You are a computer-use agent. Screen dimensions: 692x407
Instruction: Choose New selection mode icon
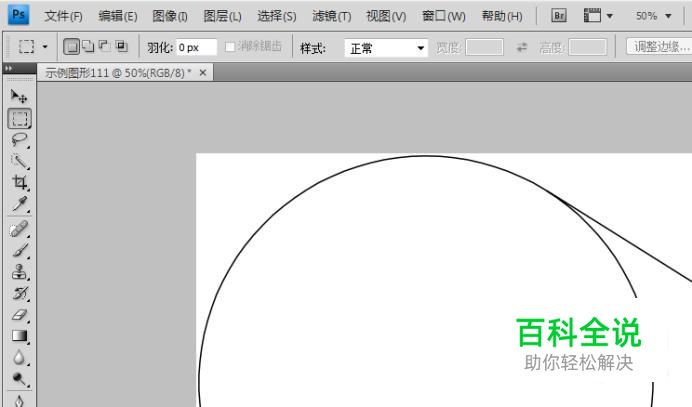point(71,46)
